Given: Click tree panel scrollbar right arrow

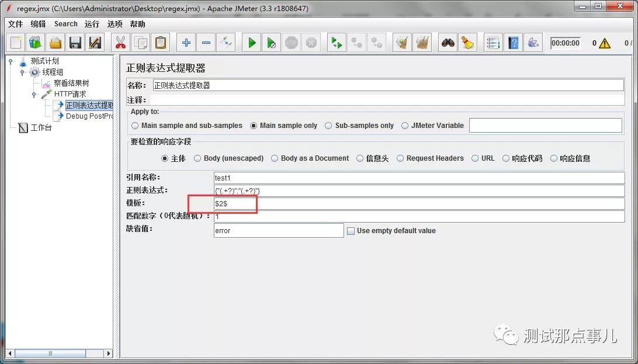Looking at the screenshot, I should [x=108, y=354].
